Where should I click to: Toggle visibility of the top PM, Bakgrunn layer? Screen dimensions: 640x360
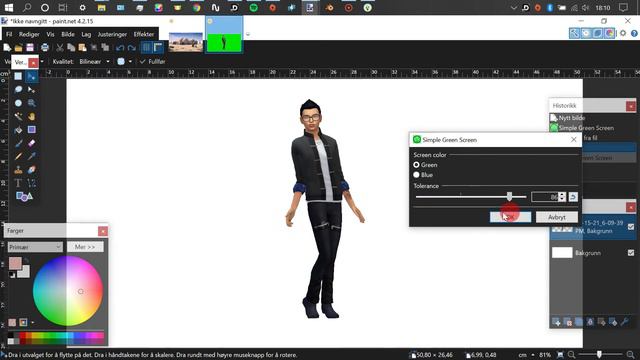point(631,227)
